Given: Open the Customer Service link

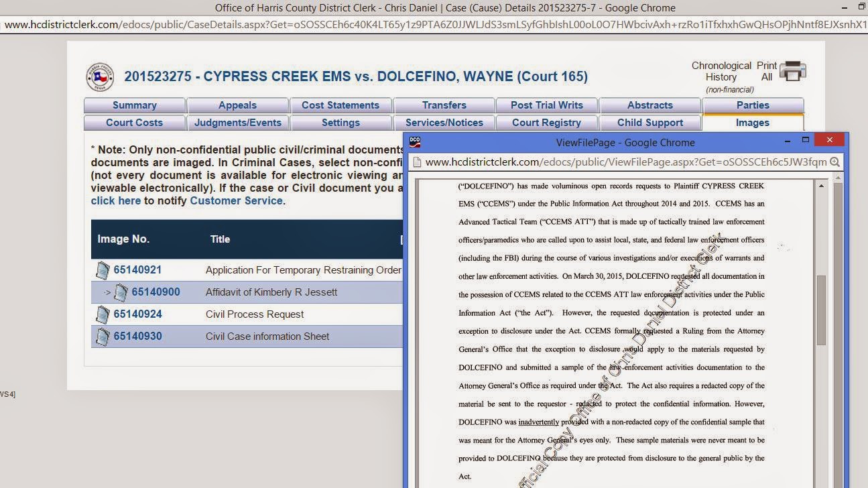Looking at the screenshot, I should coord(236,201).
